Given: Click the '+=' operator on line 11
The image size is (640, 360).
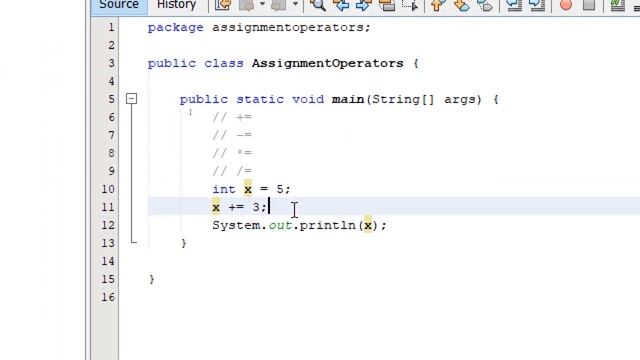Looking at the screenshot, I should click(x=236, y=207).
